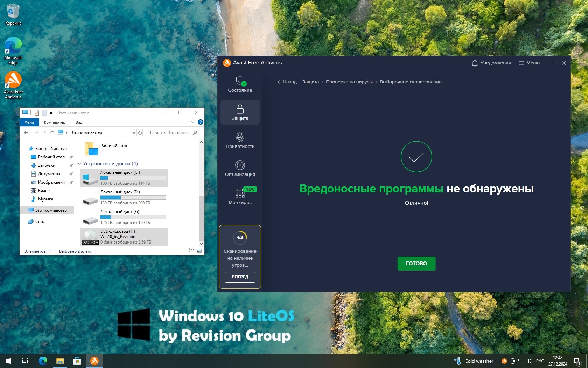This screenshot has width=588, height=368.
Task: Click the Explorer vertical scrollbar down arrow
Action: pyautogui.click(x=201, y=244)
